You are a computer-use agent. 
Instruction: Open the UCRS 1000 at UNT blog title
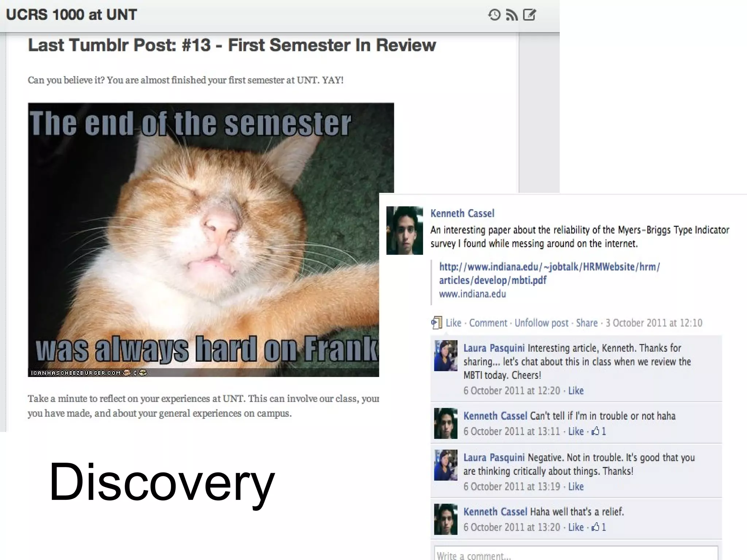(x=71, y=15)
